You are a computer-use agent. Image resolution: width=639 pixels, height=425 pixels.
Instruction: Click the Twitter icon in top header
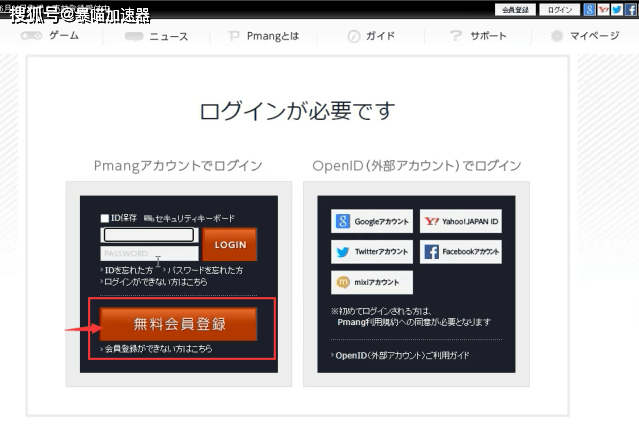click(617, 9)
